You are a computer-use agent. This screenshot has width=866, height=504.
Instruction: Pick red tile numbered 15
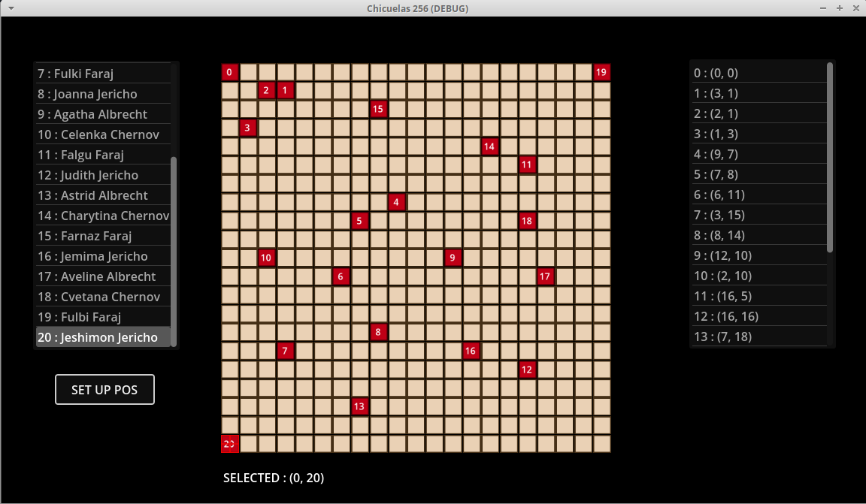(378, 109)
